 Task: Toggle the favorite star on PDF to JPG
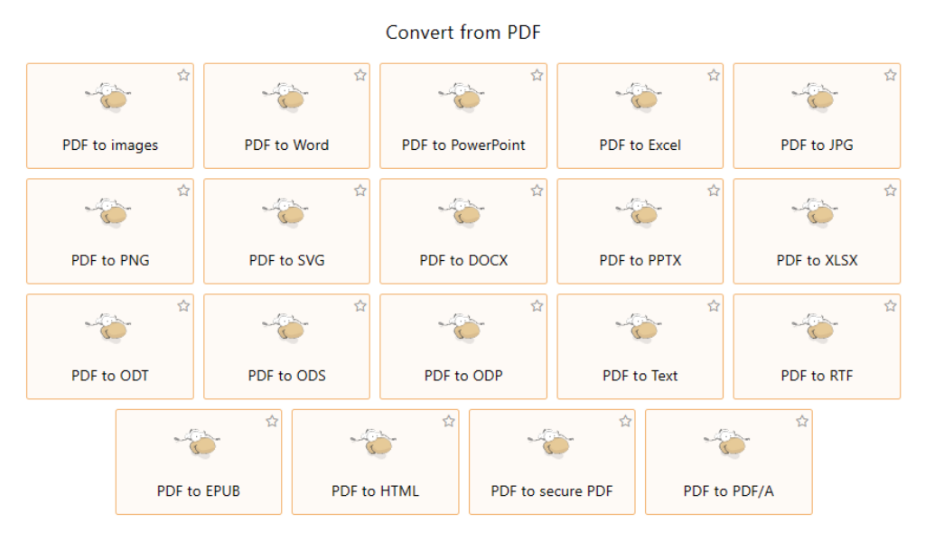(890, 76)
